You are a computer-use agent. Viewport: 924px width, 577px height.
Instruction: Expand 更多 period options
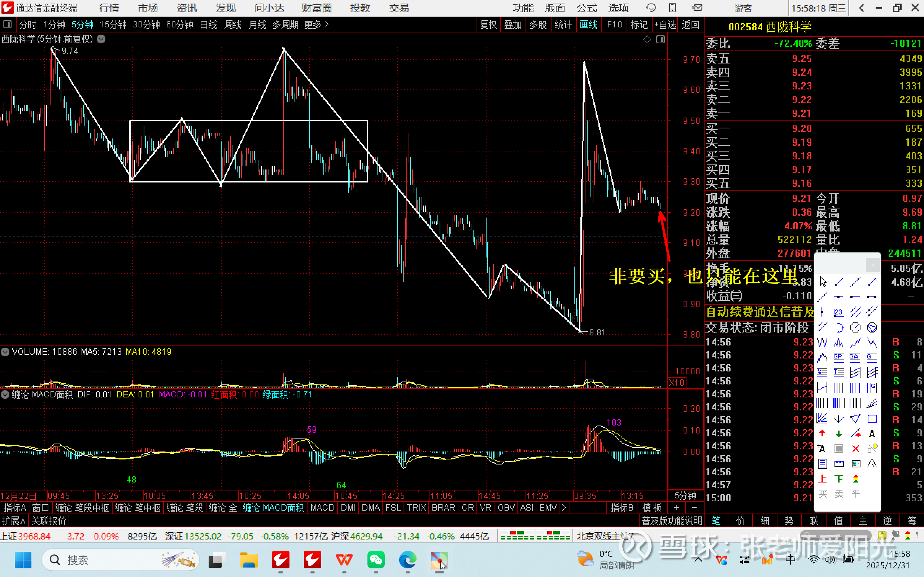[x=316, y=25]
